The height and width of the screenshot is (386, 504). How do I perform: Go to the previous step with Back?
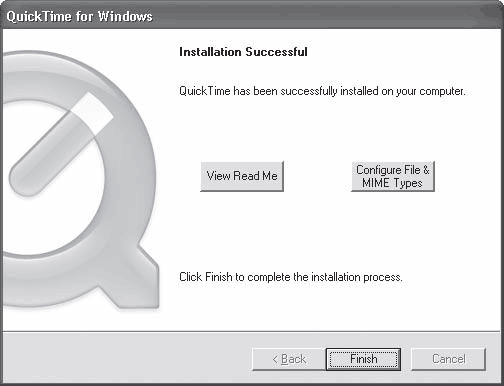click(x=289, y=359)
